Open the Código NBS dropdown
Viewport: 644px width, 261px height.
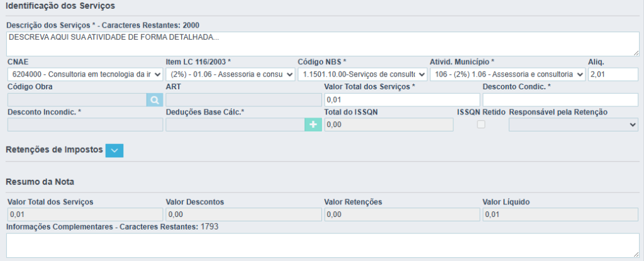(362, 74)
